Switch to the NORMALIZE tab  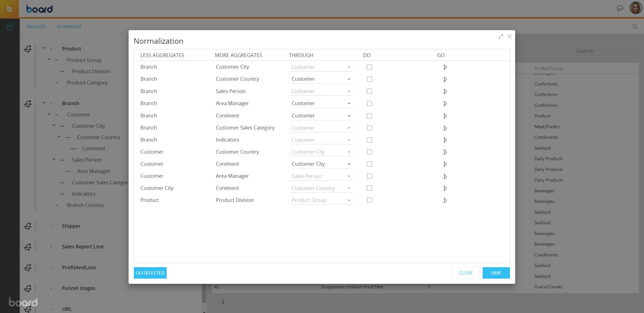coord(69,26)
